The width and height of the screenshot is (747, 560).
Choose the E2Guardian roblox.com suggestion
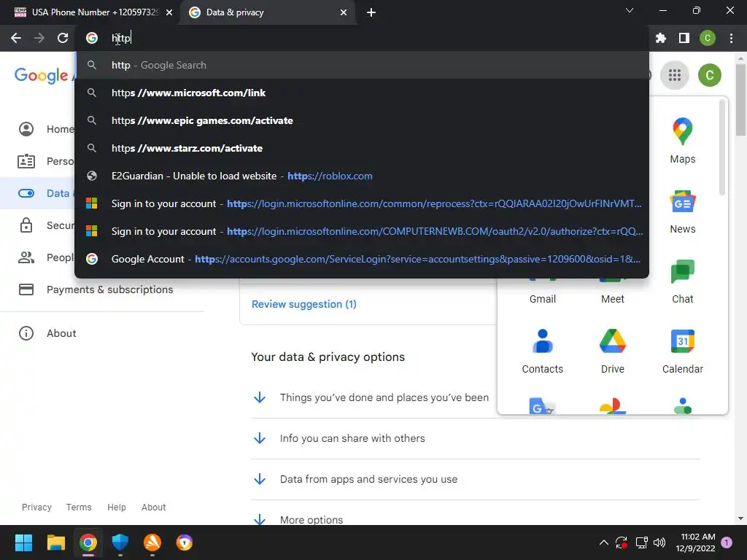click(x=362, y=176)
